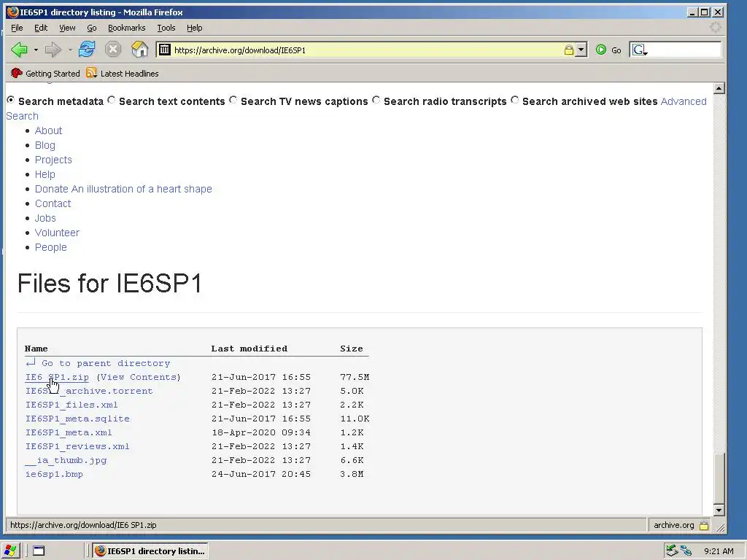This screenshot has height=560, width=747.
Task: Select the Search TV news captions radio button
Action: click(x=233, y=100)
